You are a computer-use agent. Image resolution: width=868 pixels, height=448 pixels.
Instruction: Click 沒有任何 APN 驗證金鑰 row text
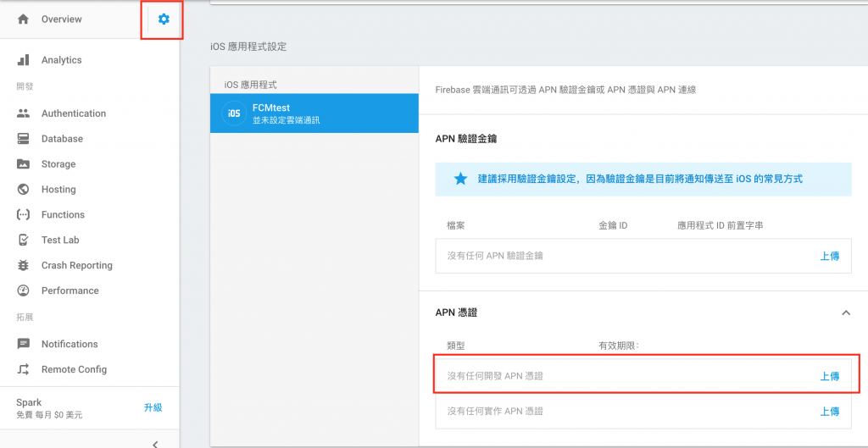coord(495,256)
